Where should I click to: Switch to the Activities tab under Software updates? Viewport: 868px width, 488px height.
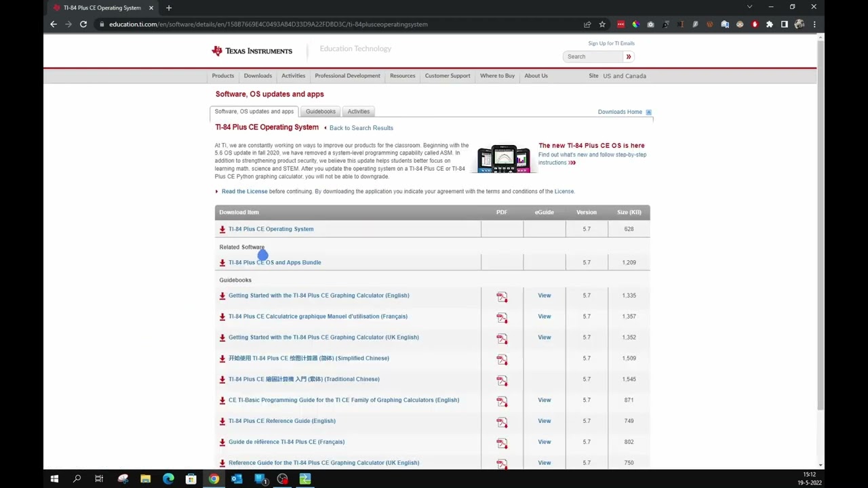[359, 112]
